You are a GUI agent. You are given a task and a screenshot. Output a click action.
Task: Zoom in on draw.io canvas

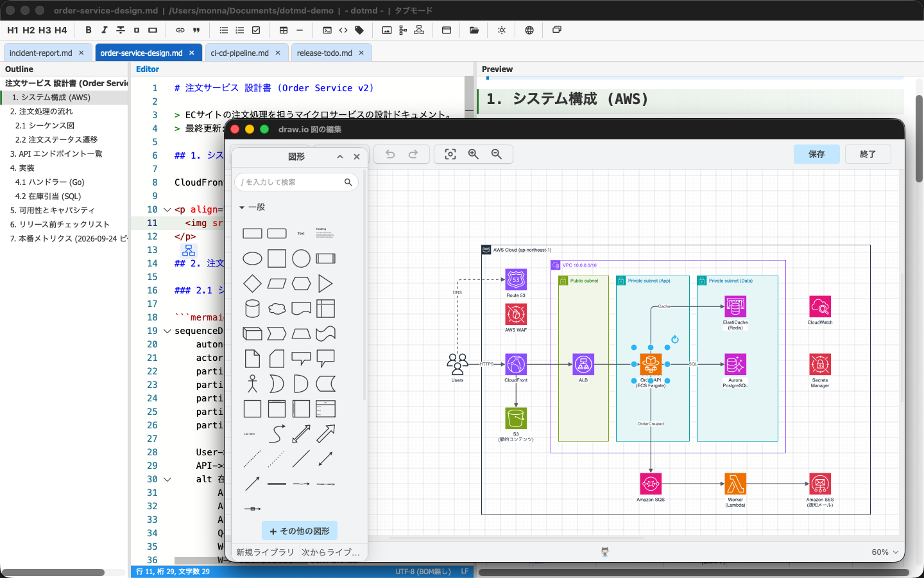pyautogui.click(x=474, y=154)
